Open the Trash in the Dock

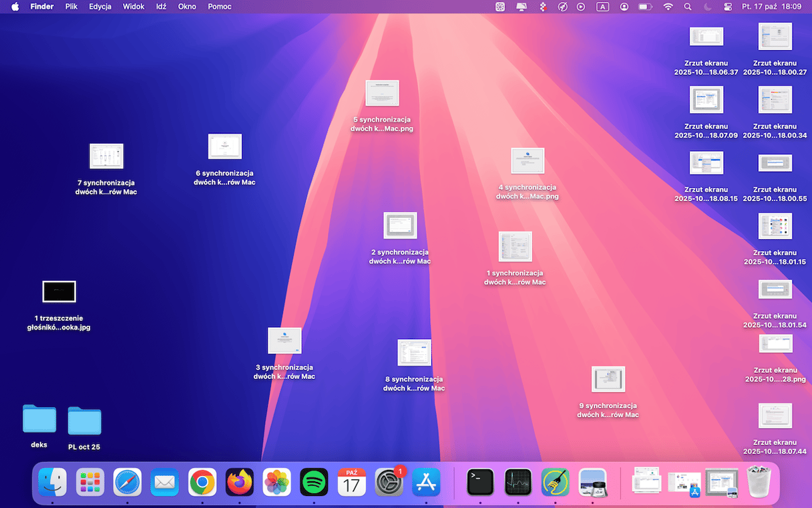click(758, 482)
